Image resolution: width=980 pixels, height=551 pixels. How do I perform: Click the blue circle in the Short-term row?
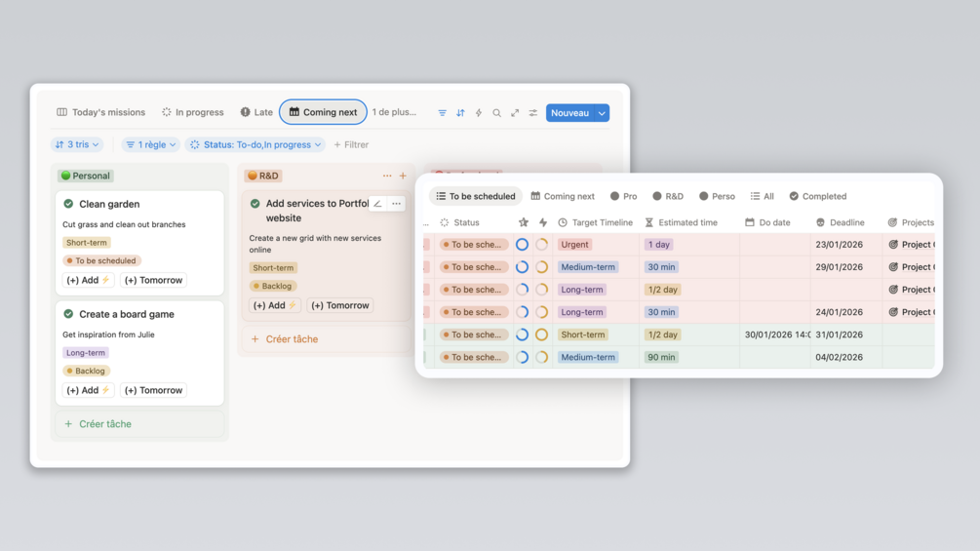(522, 335)
